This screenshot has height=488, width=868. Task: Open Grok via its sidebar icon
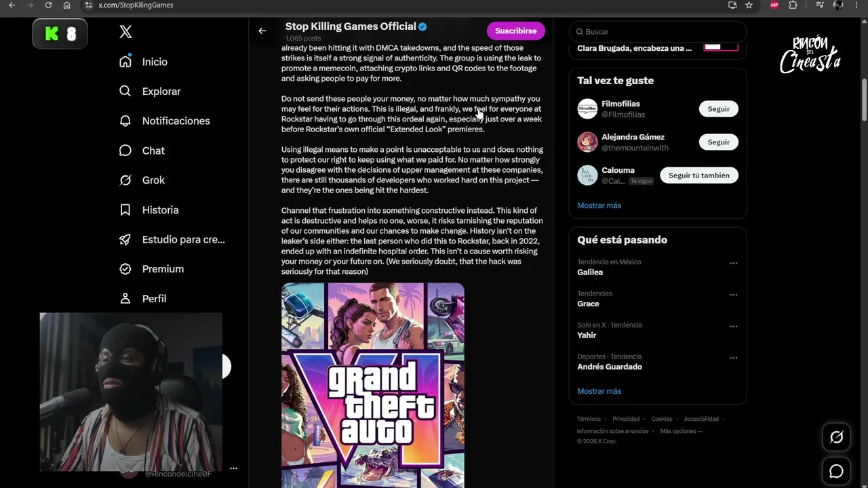125,180
